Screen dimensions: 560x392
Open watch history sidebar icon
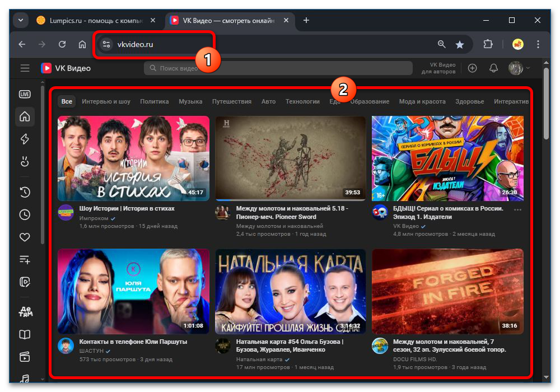coord(25,192)
